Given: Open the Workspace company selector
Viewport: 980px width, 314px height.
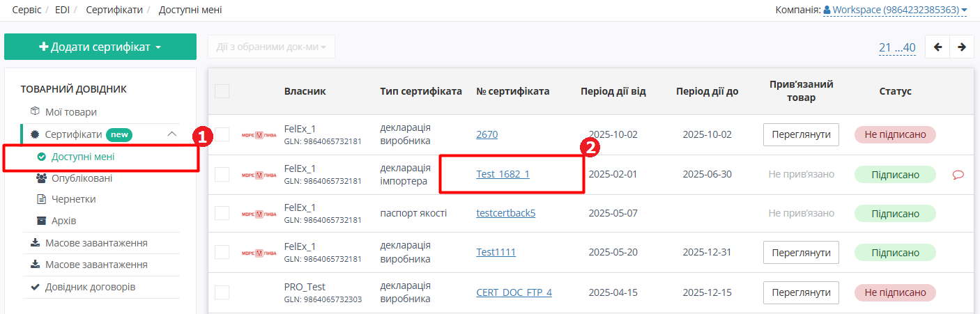Looking at the screenshot, I should point(895,10).
